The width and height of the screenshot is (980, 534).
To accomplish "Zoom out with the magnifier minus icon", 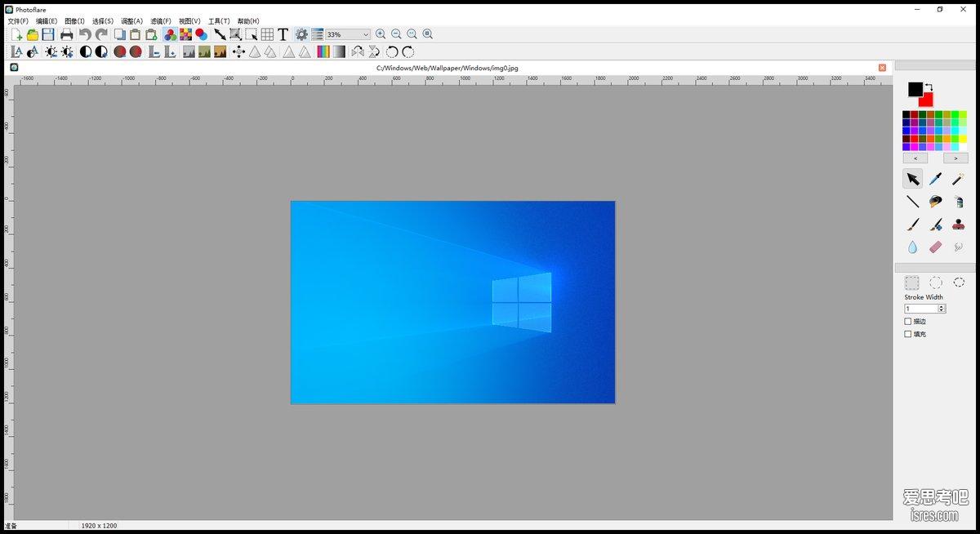I will (396, 34).
